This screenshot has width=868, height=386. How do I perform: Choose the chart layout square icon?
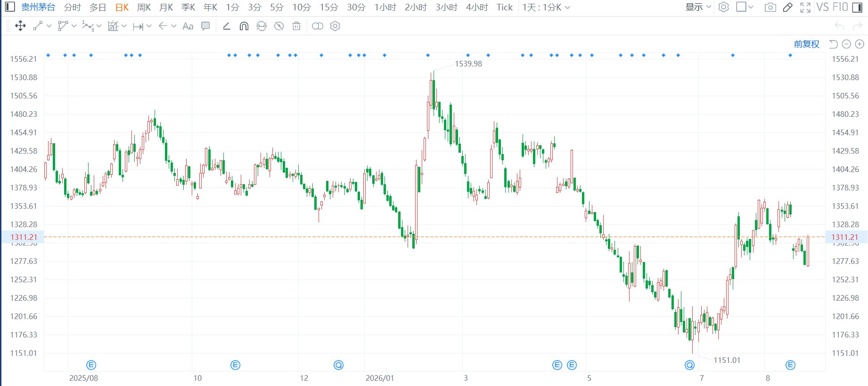pyautogui.click(x=741, y=7)
